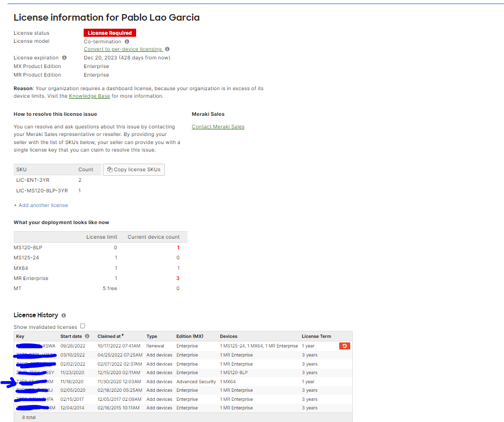Viewport: 504px width, 422px height.
Task: Sort by the License Term column header
Action: pos(316,336)
